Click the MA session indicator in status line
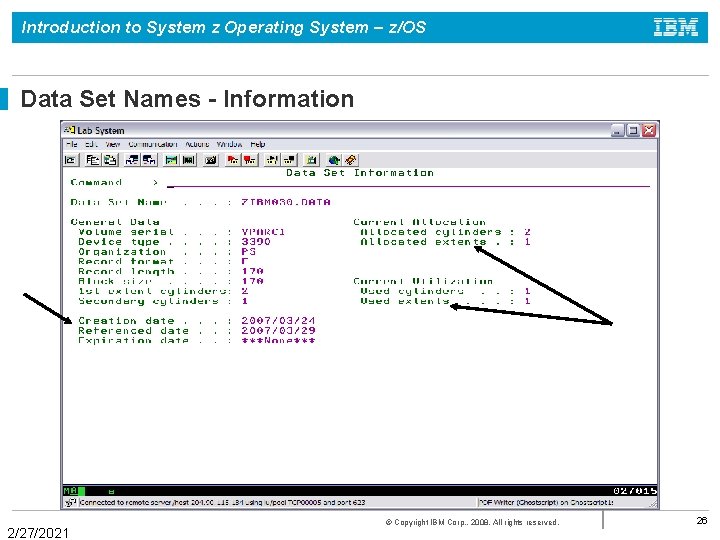The image size is (720, 540). pos(70,491)
